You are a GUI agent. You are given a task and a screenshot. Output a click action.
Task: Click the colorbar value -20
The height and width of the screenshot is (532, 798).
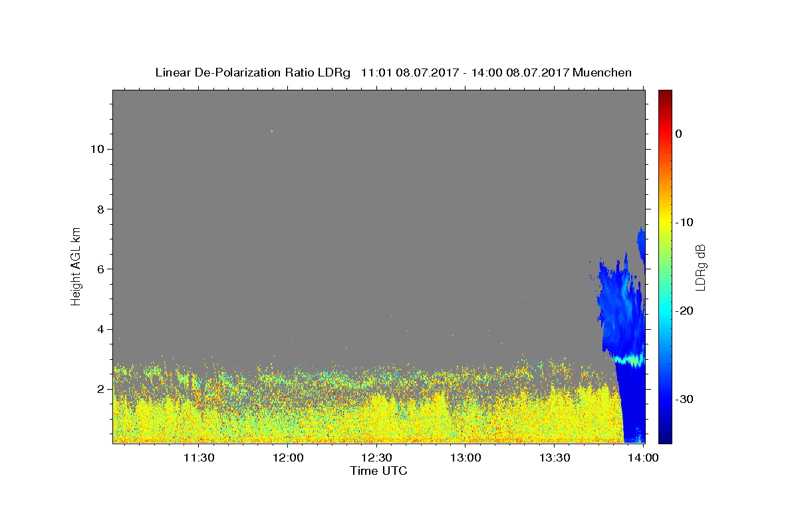click(x=684, y=311)
